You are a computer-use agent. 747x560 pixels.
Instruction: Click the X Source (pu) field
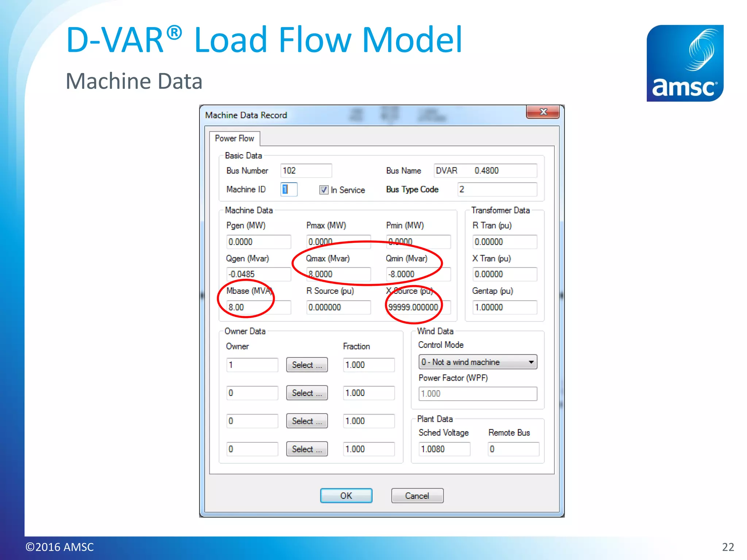pyautogui.click(x=418, y=307)
